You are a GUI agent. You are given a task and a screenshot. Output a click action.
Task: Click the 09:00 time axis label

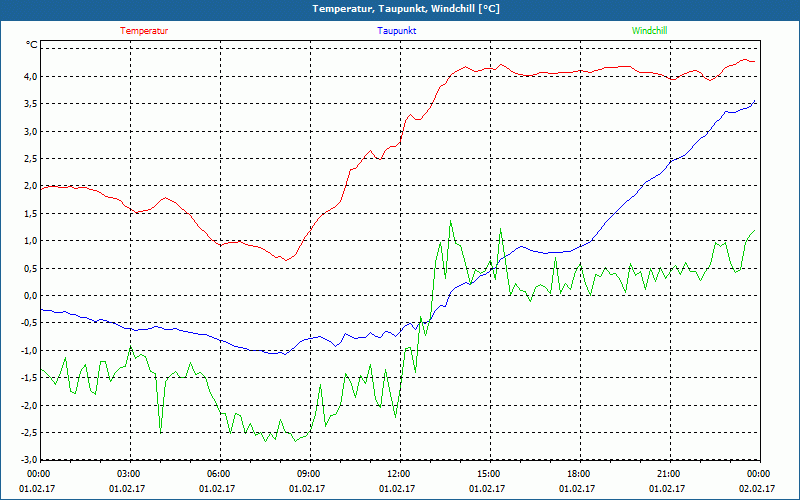click(310, 474)
